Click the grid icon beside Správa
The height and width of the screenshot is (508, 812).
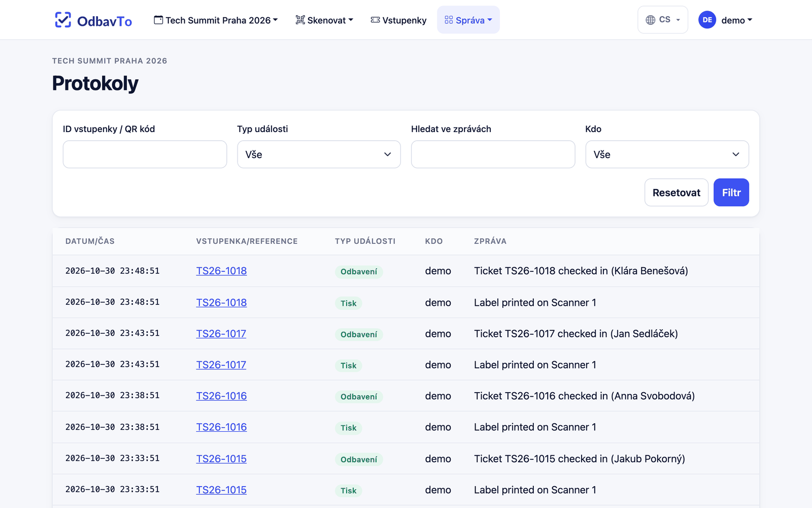point(449,20)
